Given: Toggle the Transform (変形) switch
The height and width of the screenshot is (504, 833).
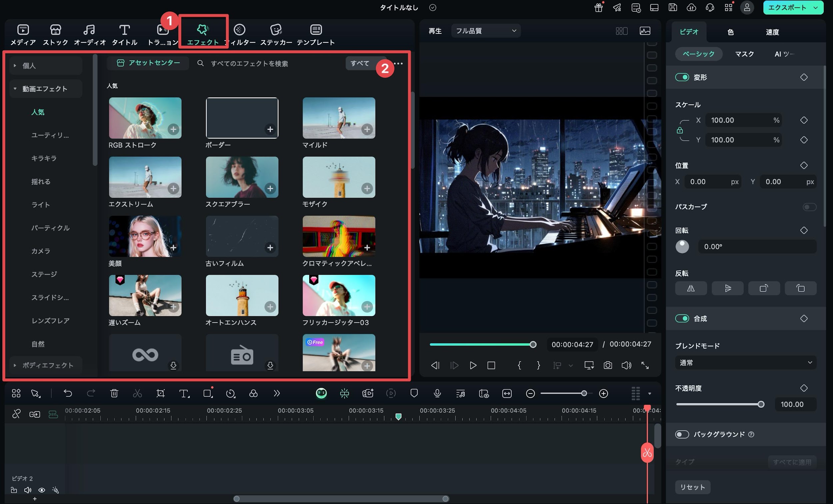Looking at the screenshot, I should point(682,77).
